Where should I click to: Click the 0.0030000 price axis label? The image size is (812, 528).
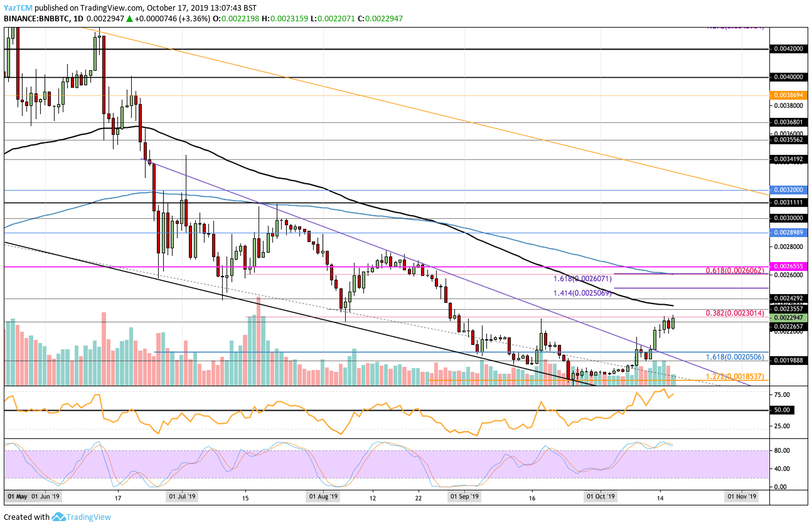788,218
